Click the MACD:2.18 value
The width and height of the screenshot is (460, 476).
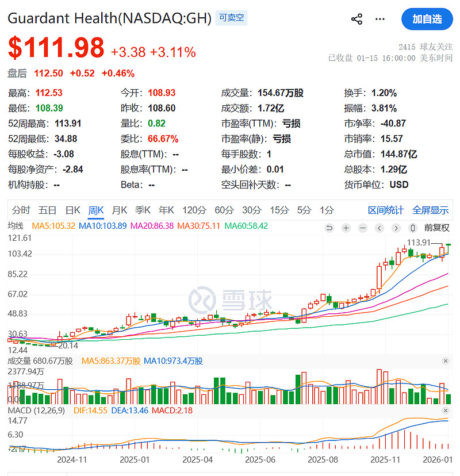tap(172, 410)
